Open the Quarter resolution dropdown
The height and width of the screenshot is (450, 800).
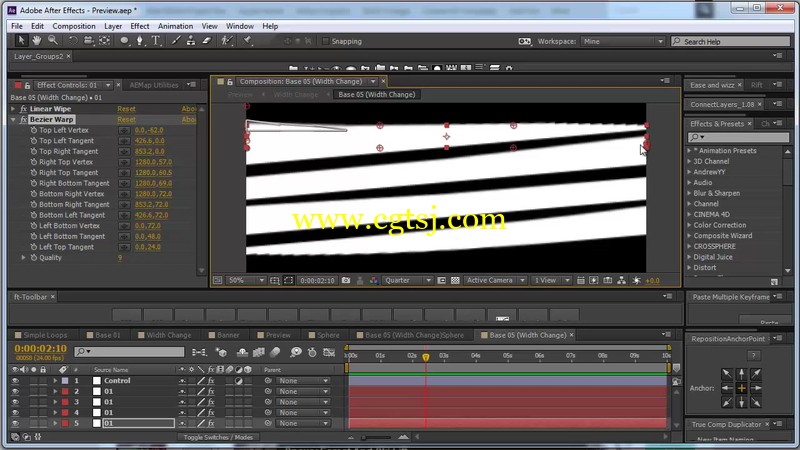point(408,280)
